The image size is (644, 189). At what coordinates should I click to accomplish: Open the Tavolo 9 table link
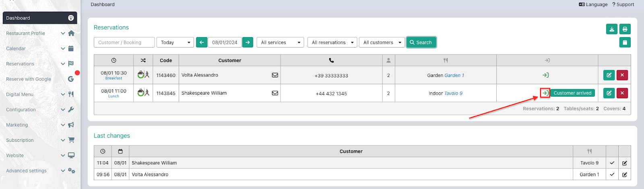click(453, 93)
